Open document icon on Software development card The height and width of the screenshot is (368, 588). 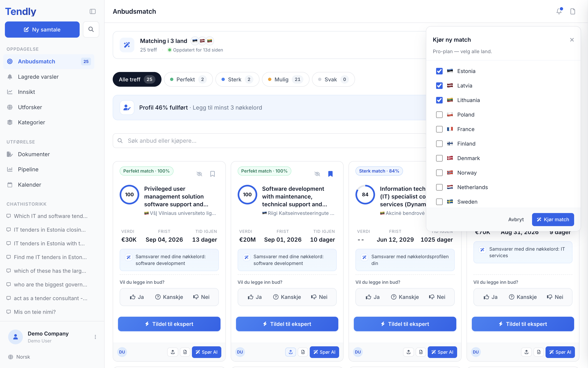303,352
